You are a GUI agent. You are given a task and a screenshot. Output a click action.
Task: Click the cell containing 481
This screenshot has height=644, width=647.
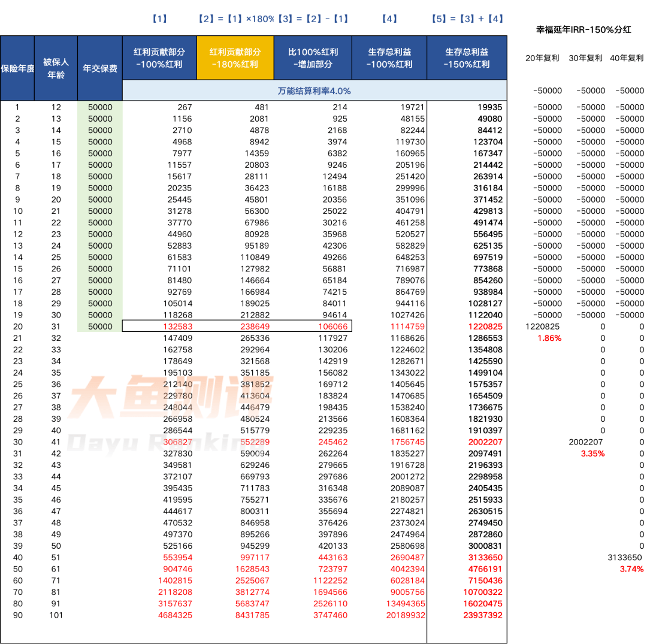pos(262,107)
